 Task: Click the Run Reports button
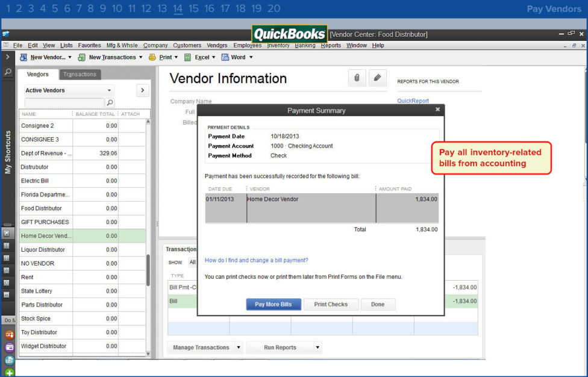pyautogui.click(x=280, y=347)
